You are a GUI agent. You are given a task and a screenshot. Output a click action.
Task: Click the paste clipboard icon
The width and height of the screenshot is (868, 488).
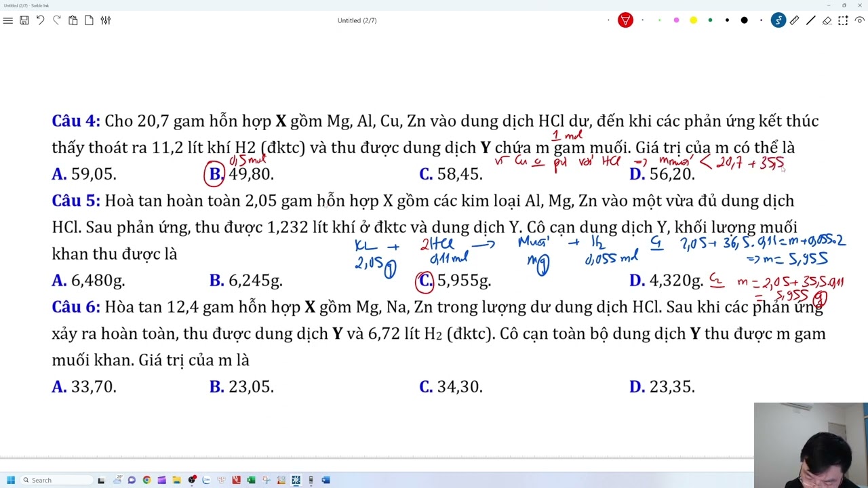point(73,20)
